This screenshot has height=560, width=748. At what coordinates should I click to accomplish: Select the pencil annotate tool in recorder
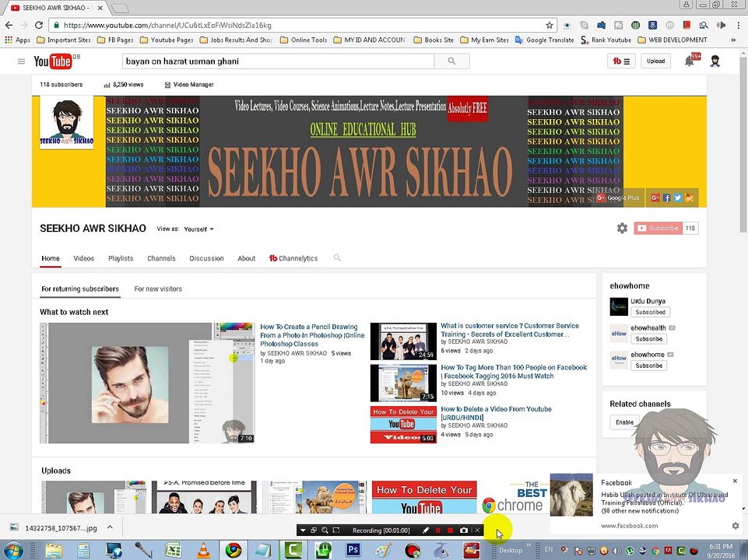426,530
